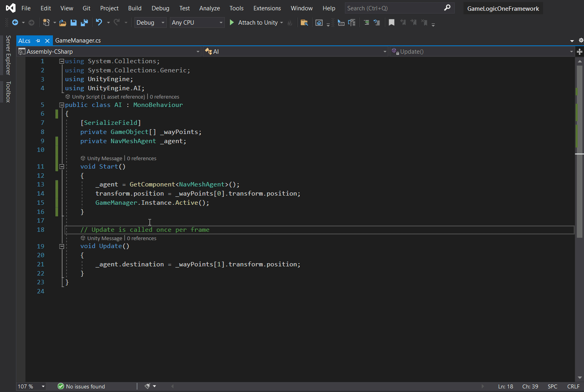Click the Undo icon in toolbar
This screenshot has height=392, width=584.
[x=99, y=23]
